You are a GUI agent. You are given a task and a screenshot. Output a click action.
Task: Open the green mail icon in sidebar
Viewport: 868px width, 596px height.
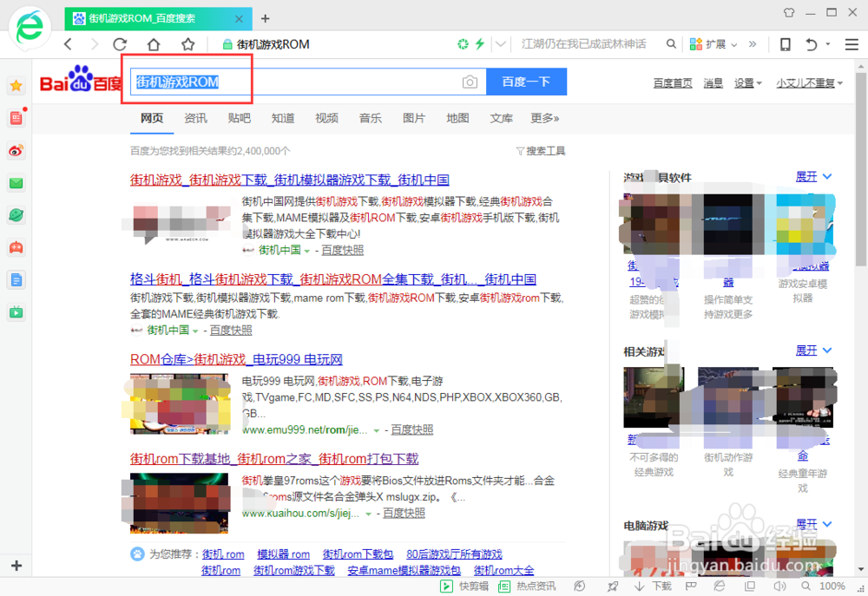[x=16, y=183]
